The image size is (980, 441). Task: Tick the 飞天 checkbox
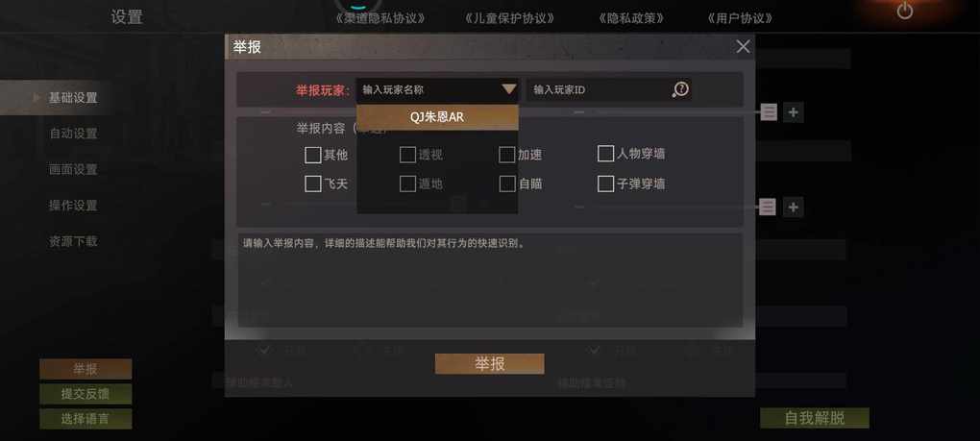pos(312,184)
